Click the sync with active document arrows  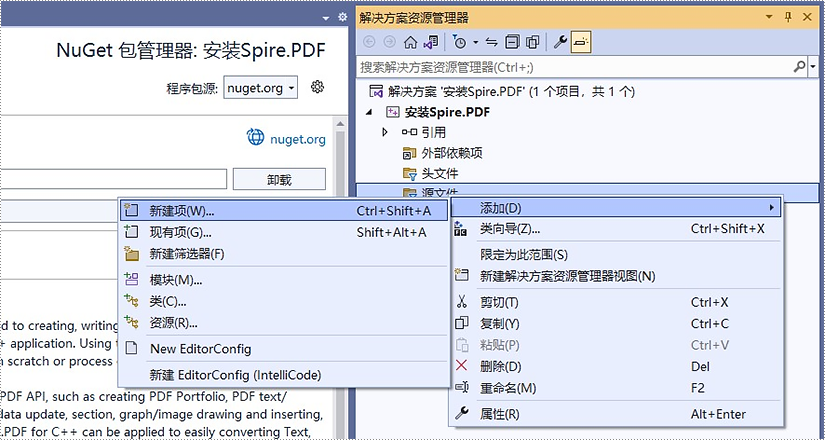point(491,42)
